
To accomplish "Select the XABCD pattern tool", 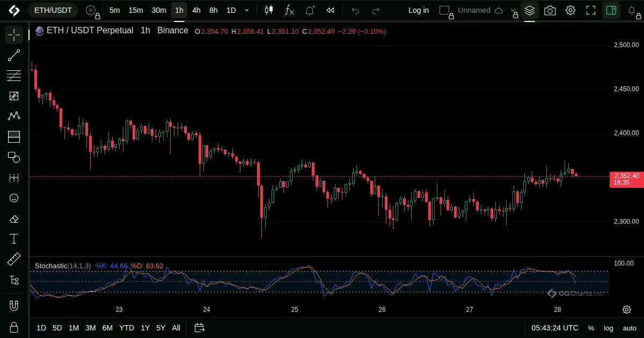I will click(x=14, y=116).
